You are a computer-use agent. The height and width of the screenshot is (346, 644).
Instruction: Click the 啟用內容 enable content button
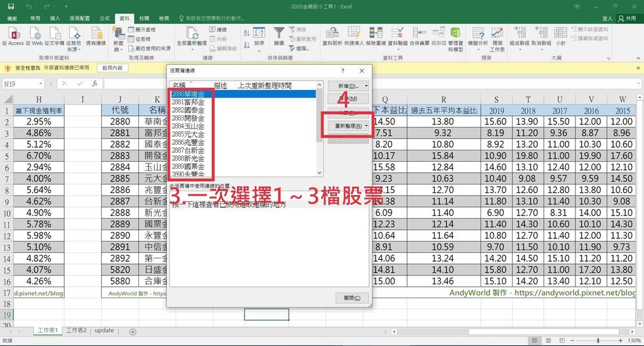tap(113, 68)
